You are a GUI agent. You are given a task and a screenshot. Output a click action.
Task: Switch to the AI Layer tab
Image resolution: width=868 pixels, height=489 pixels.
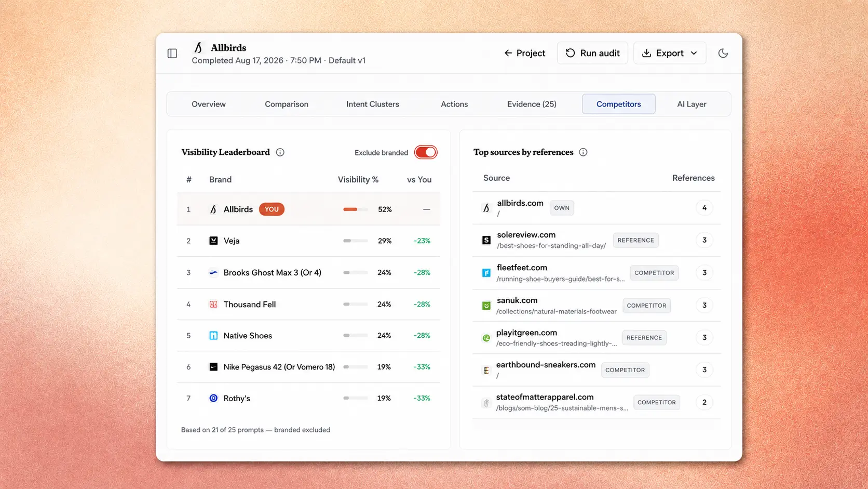point(691,104)
